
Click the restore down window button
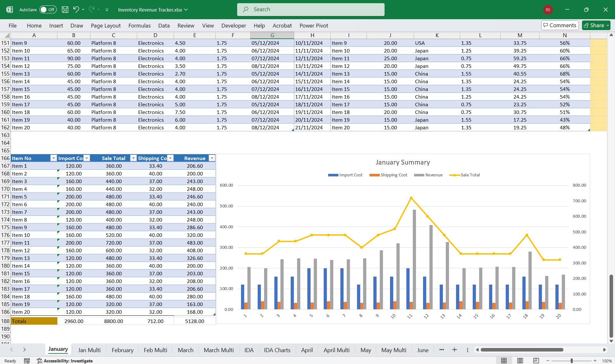[586, 10]
